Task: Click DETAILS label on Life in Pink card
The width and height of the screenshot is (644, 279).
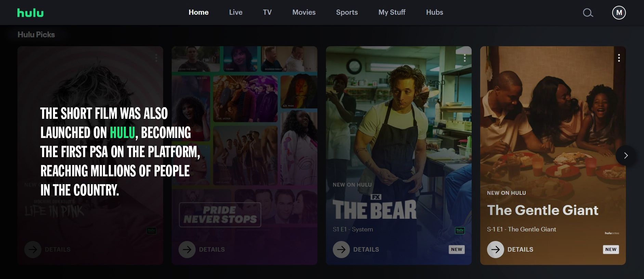Action: tap(57, 250)
